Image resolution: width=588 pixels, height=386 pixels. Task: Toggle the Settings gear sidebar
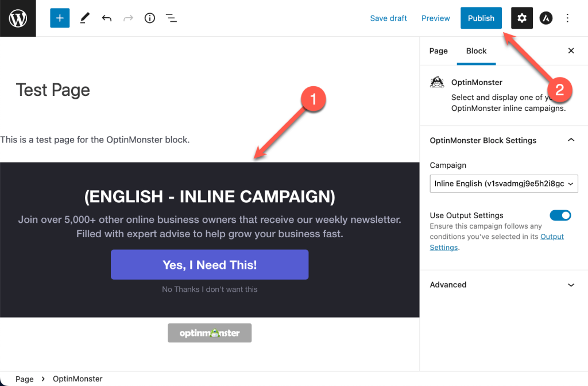[521, 18]
